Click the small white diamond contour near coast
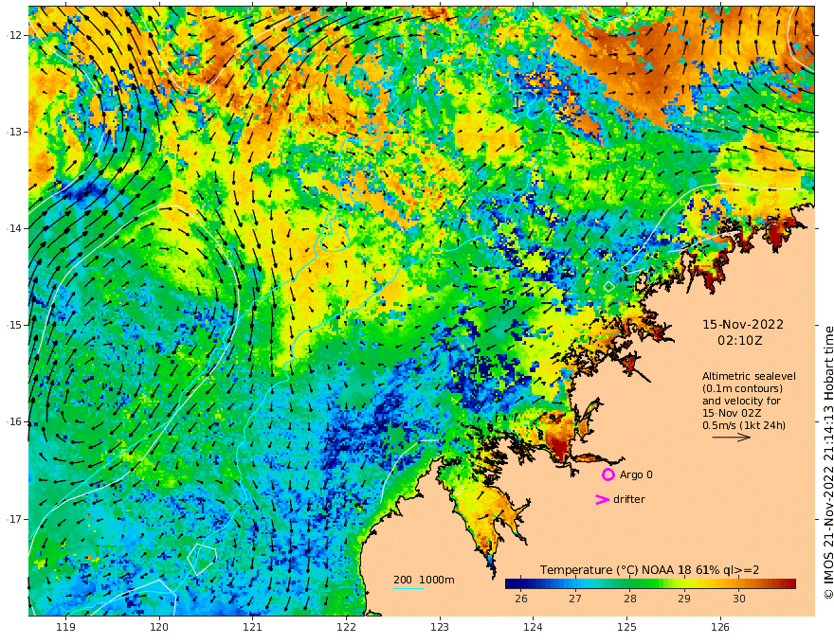The width and height of the screenshot is (834, 644). point(609,287)
